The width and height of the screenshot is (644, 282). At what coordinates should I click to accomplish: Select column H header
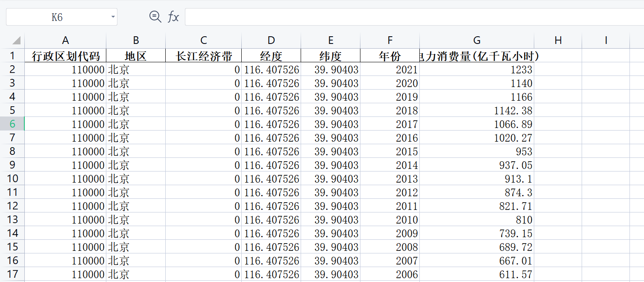click(x=558, y=41)
